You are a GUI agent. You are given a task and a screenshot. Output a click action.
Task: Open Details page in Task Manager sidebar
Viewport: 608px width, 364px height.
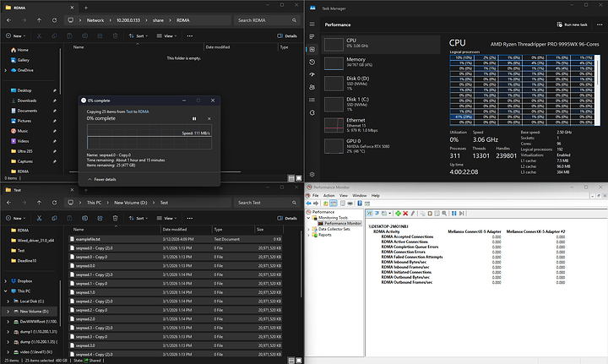point(312,100)
